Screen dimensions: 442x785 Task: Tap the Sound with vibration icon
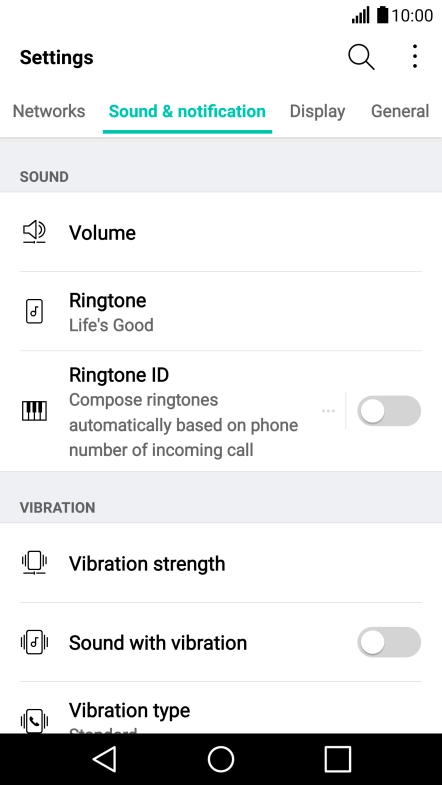34,642
